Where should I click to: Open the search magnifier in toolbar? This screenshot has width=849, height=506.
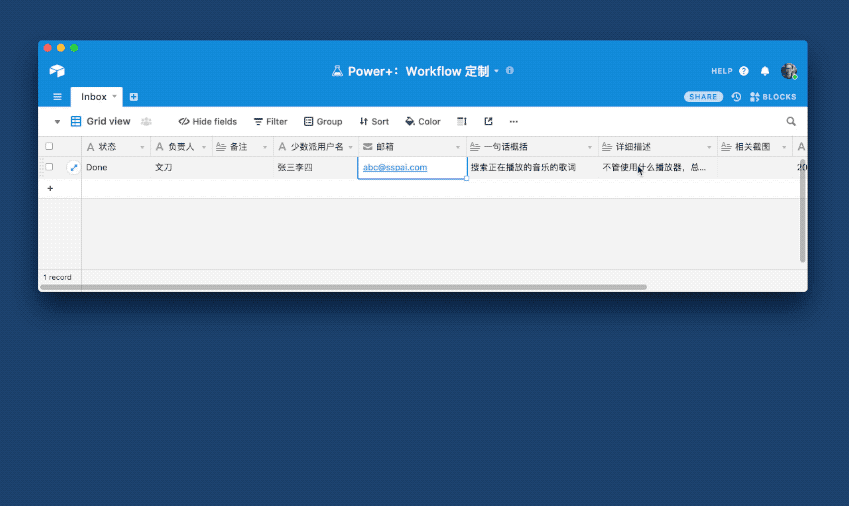pos(791,121)
